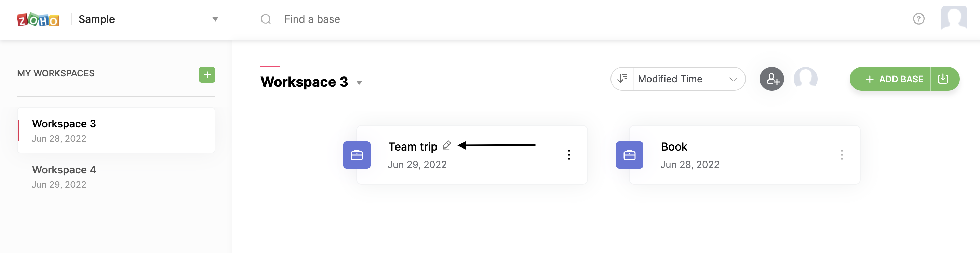Click the pencil edit icon beside Team trip
The width and height of the screenshot is (980, 253).
(x=447, y=145)
